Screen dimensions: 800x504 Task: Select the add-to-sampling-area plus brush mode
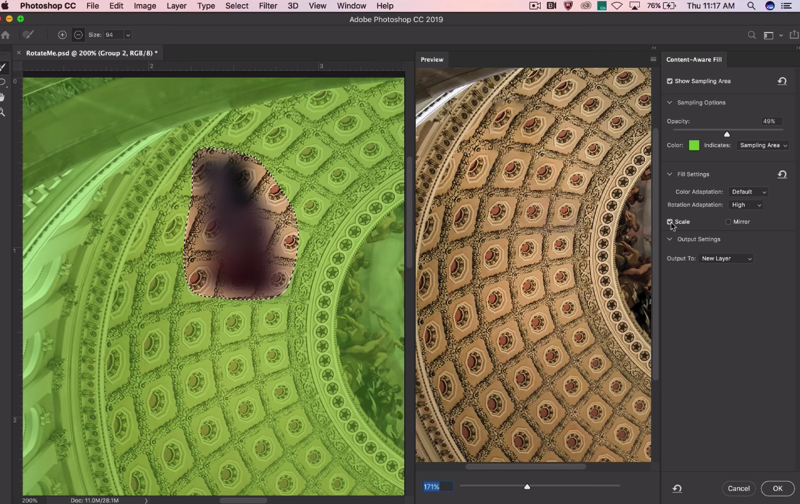pyautogui.click(x=62, y=35)
